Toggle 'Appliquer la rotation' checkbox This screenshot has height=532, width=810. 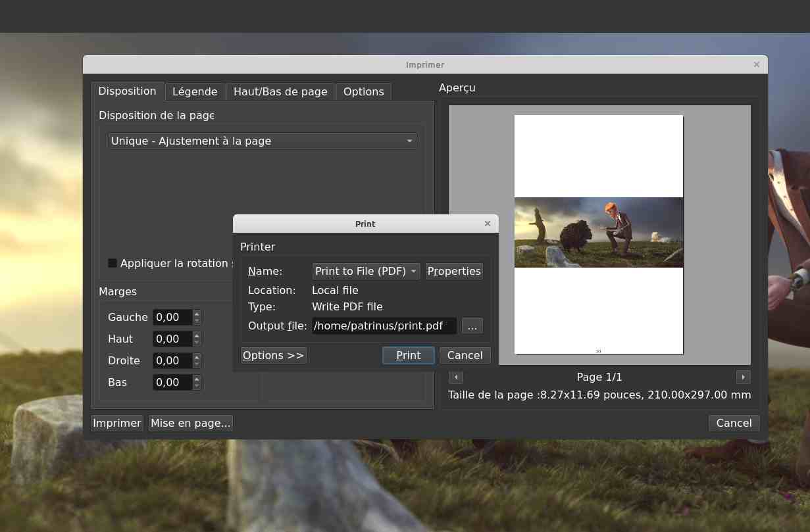[x=113, y=263]
